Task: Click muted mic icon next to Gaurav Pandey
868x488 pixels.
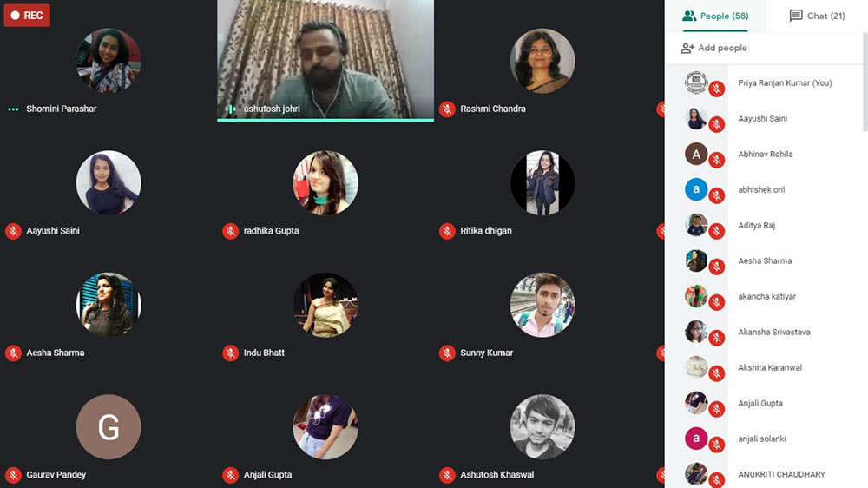Action: [x=13, y=475]
